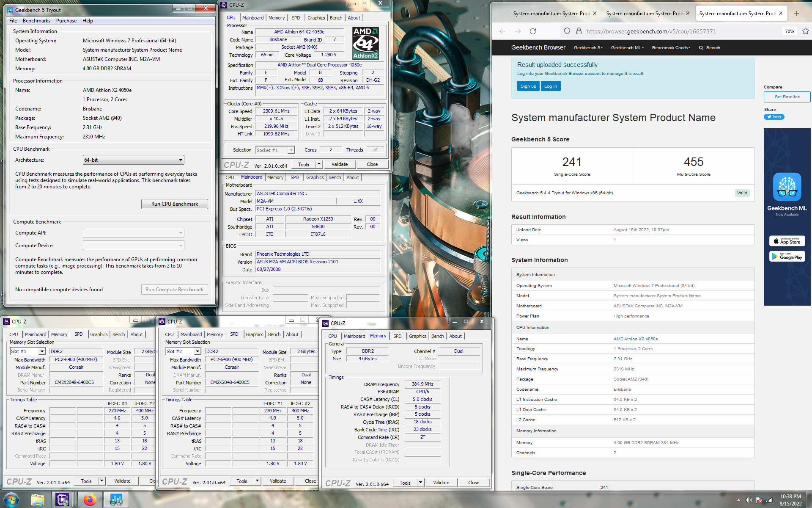Go back in Firefox
Image resolution: width=812 pixels, height=508 pixels.
click(502, 31)
